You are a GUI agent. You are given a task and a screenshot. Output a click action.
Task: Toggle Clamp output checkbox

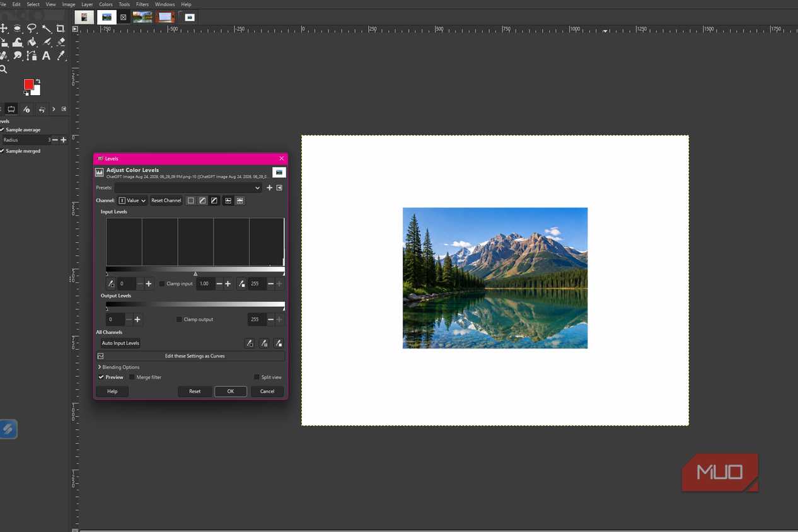tap(194, 320)
